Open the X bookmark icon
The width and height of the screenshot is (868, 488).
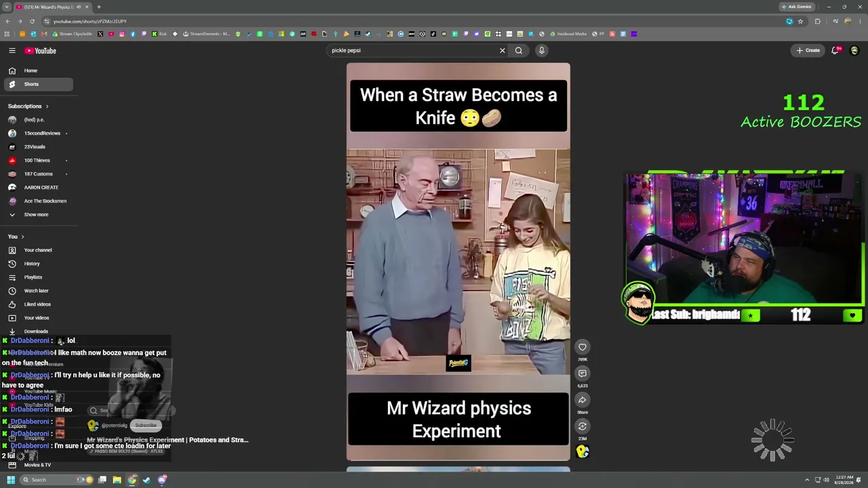(100, 34)
